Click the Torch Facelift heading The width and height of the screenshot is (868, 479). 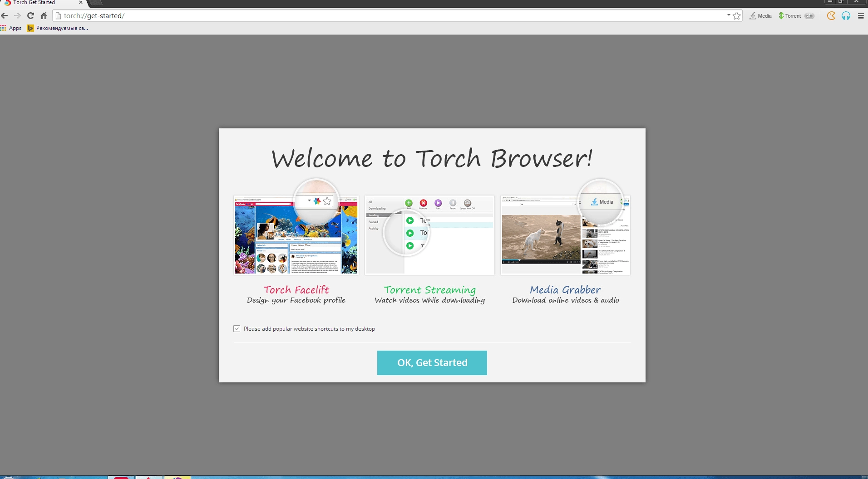pos(296,289)
